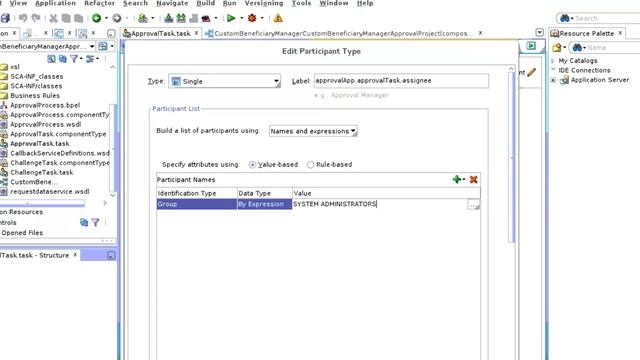640x360 pixels.
Task: Open the Tools menu
Action: [301, 3]
